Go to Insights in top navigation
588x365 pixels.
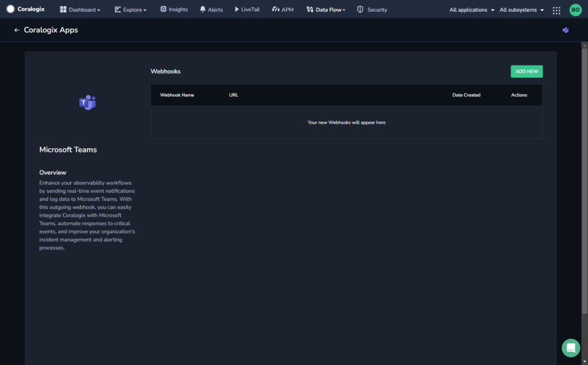pos(174,9)
